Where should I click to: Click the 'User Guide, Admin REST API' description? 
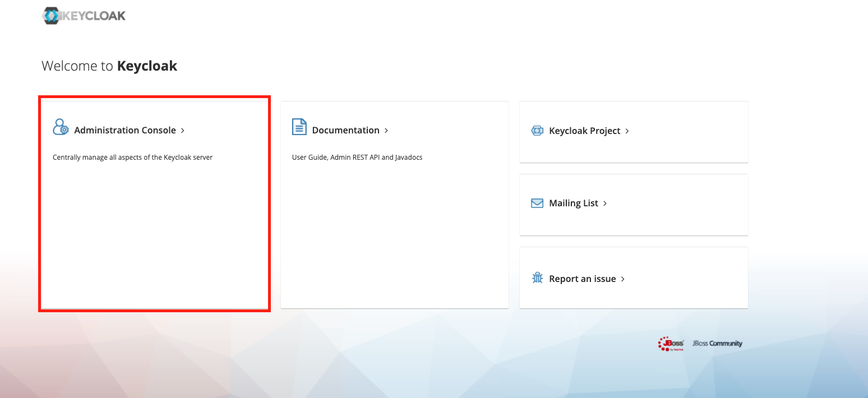pyautogui.click(x=357, y=158)
